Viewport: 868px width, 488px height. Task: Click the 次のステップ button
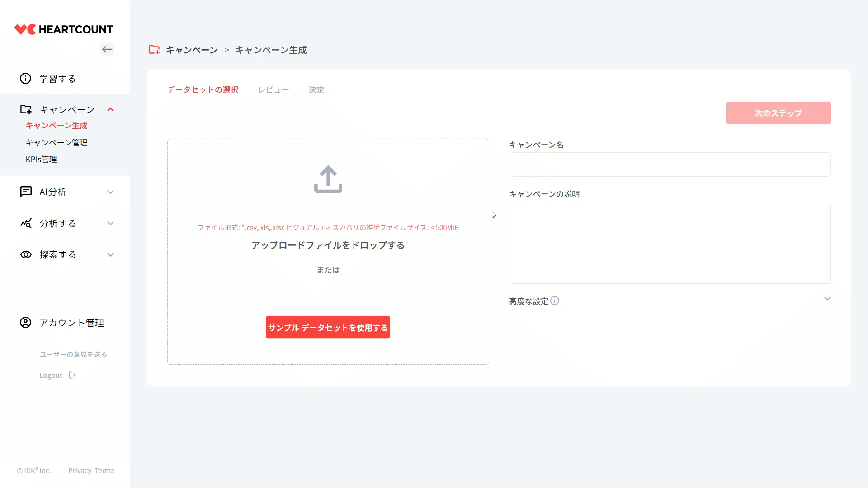(x=778, y=113)
